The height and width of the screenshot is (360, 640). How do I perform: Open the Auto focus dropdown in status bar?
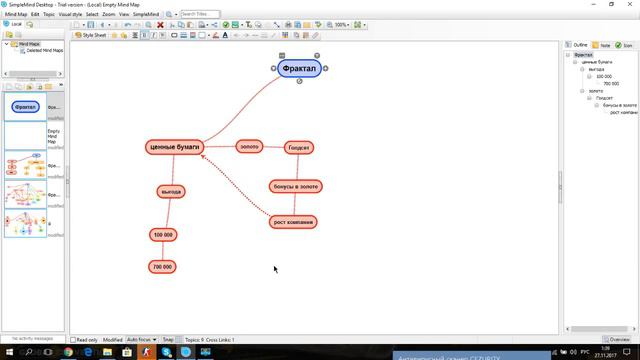[x=141, y=340]
